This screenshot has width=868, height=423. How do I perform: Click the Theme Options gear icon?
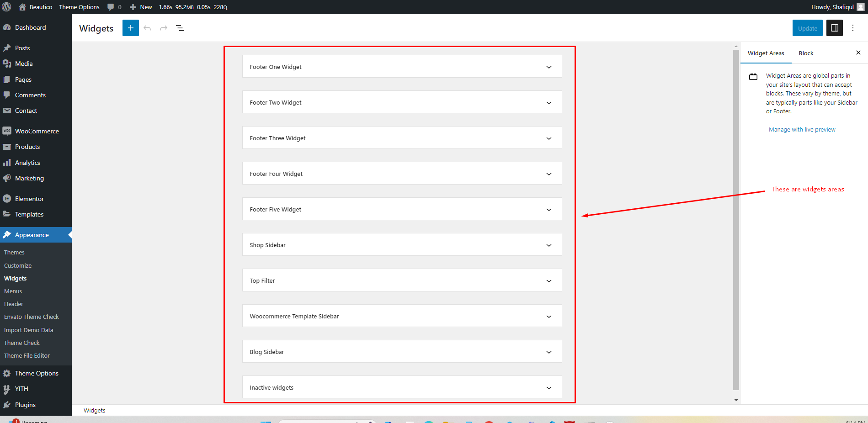(x=7, y=373)
